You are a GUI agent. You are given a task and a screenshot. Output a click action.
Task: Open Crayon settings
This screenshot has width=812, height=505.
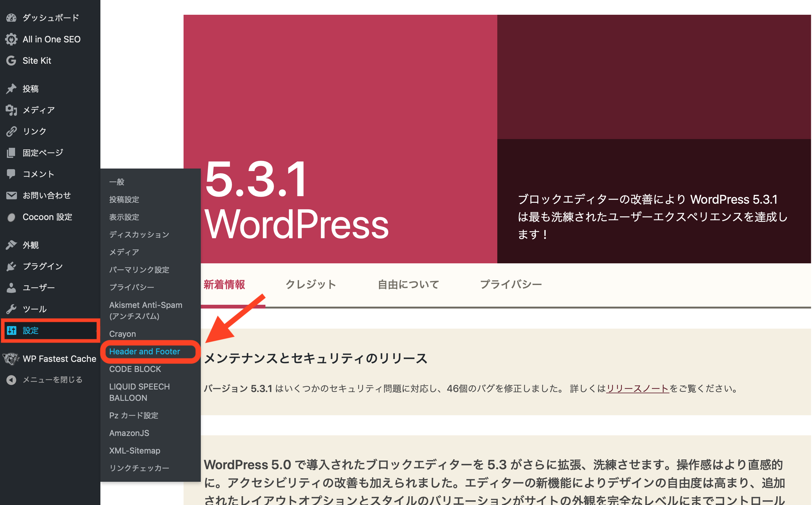click(123, 334)
